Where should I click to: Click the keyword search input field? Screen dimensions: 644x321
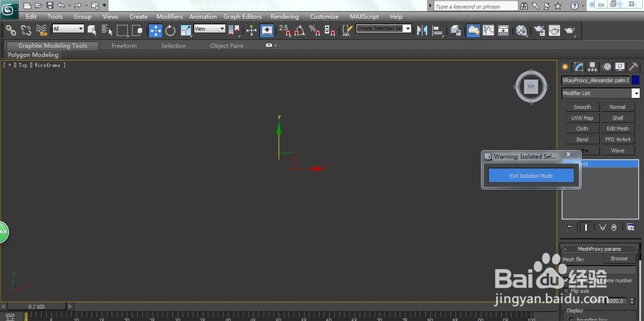(476, 6)
